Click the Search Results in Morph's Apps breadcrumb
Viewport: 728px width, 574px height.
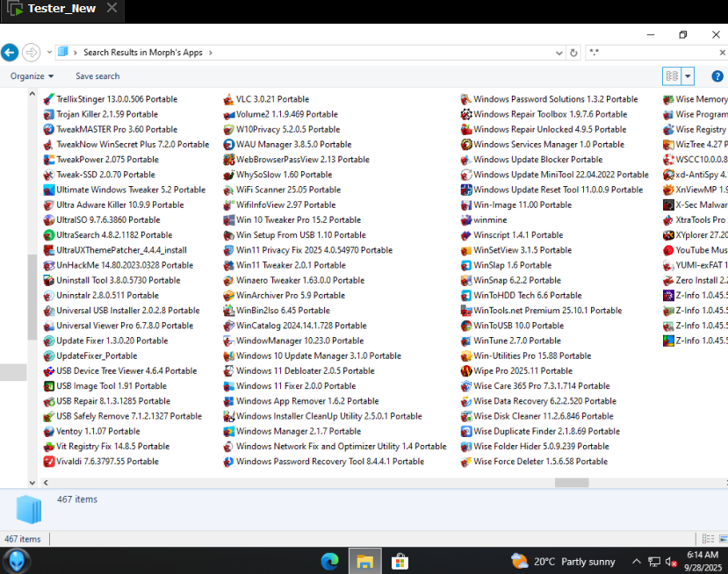pyautogui.click(x=143, y=53)
